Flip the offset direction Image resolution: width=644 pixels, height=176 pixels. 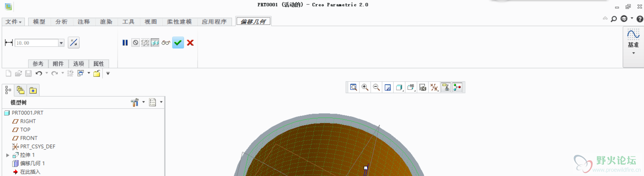tap(73, 43)
